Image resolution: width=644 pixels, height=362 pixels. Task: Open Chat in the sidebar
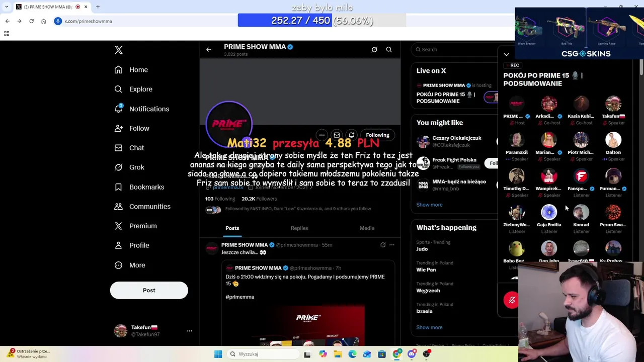pyautogui.click(x=129, y=148)
